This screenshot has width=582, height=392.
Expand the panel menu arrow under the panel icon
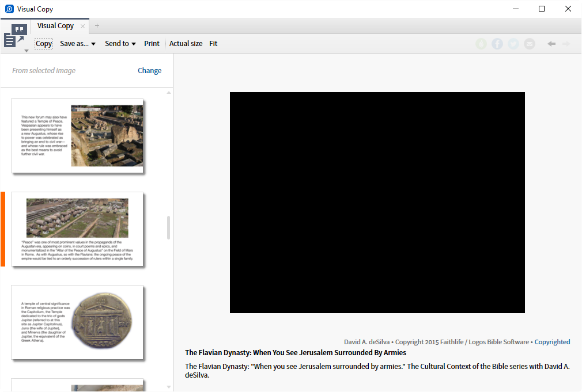click(27, 51)
